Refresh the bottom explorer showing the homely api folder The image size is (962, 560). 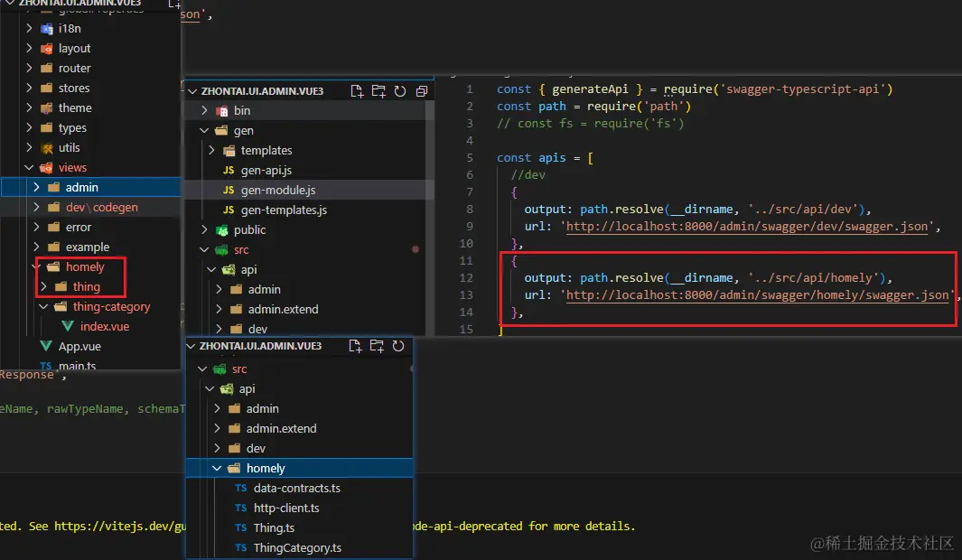[x=398, y=346]
